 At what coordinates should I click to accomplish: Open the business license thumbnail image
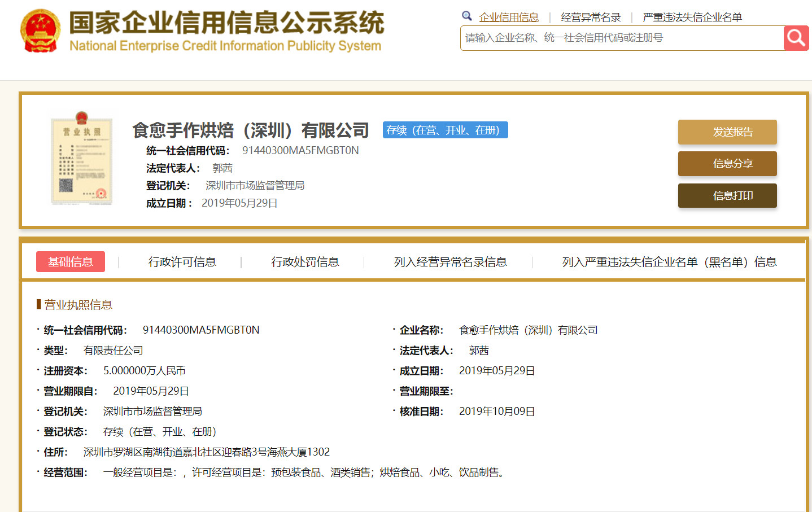pyautogui.click(x=82, y=158)
